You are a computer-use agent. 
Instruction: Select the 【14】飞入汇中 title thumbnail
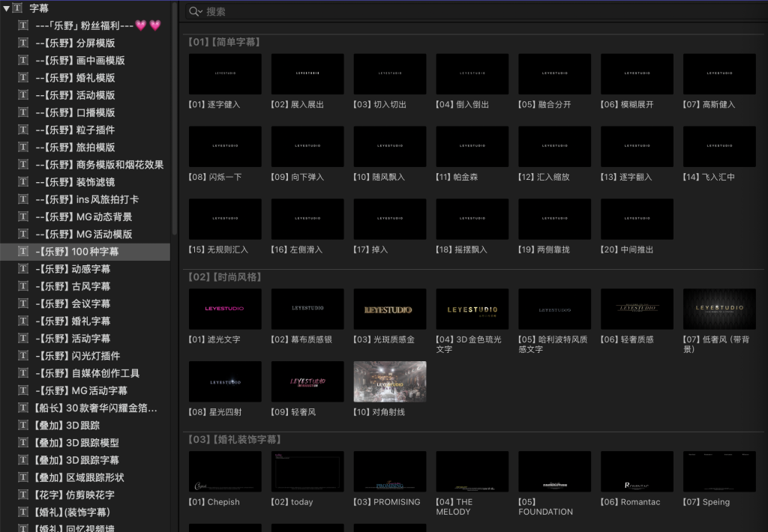click(719, 146)
